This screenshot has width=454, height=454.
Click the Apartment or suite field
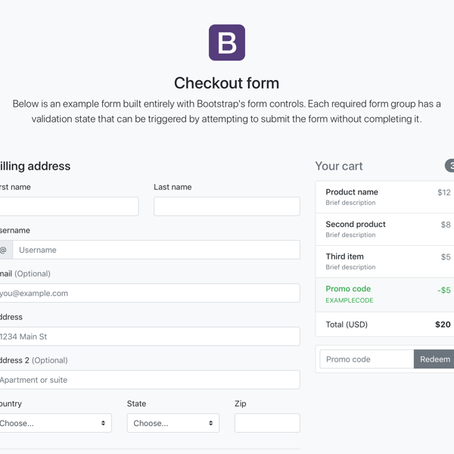click(x=150, y=380)
